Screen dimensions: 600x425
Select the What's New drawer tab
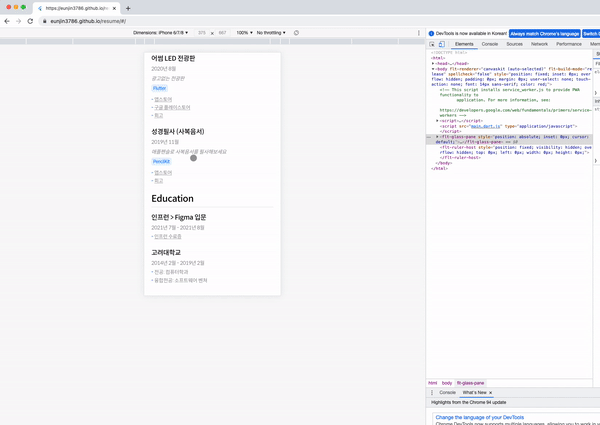(x=474, y=392)
